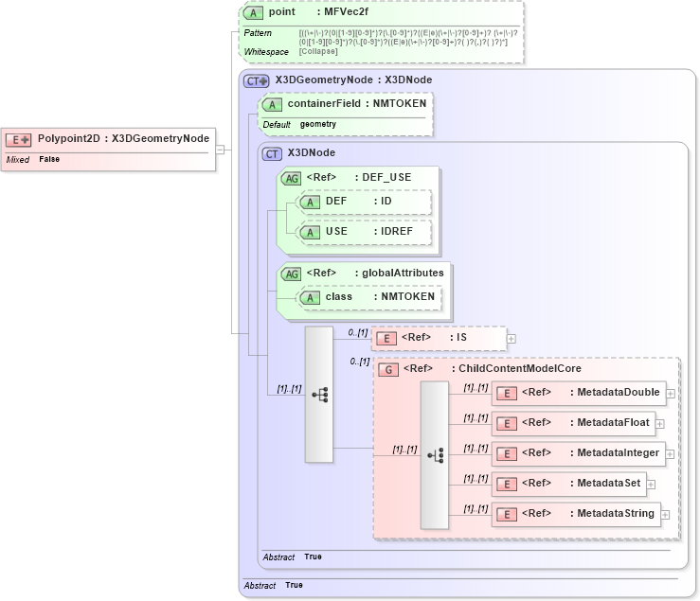Screen dimensions: 700x601
Task: Collapse the Polypoint2D node using minus box
Action: pyautogui.click(x=220, y=150)
